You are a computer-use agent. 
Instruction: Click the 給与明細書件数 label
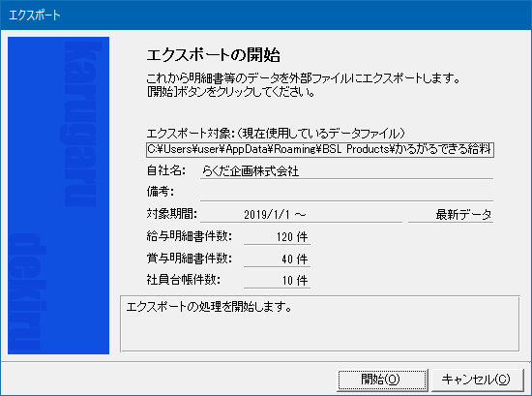pyautogui.click(x=190, y=236)
